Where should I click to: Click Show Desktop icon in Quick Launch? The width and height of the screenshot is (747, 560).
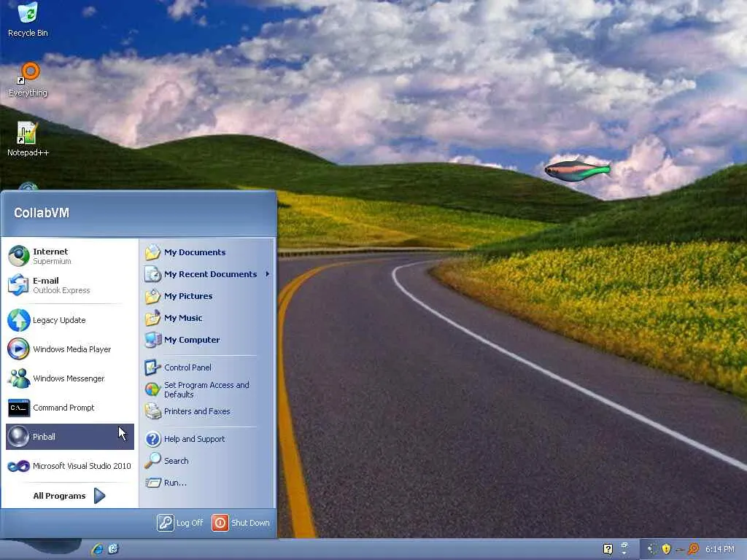pyautogui.click(x=113, y=549)
